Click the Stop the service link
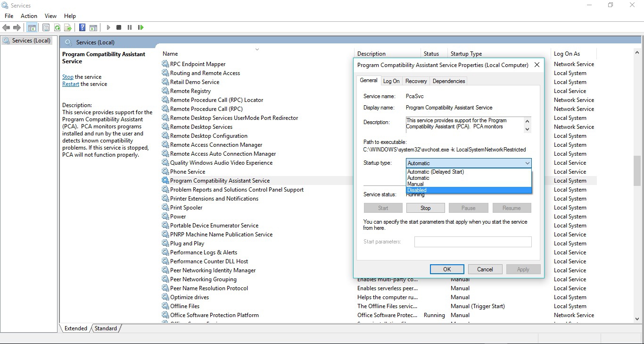 68,77
